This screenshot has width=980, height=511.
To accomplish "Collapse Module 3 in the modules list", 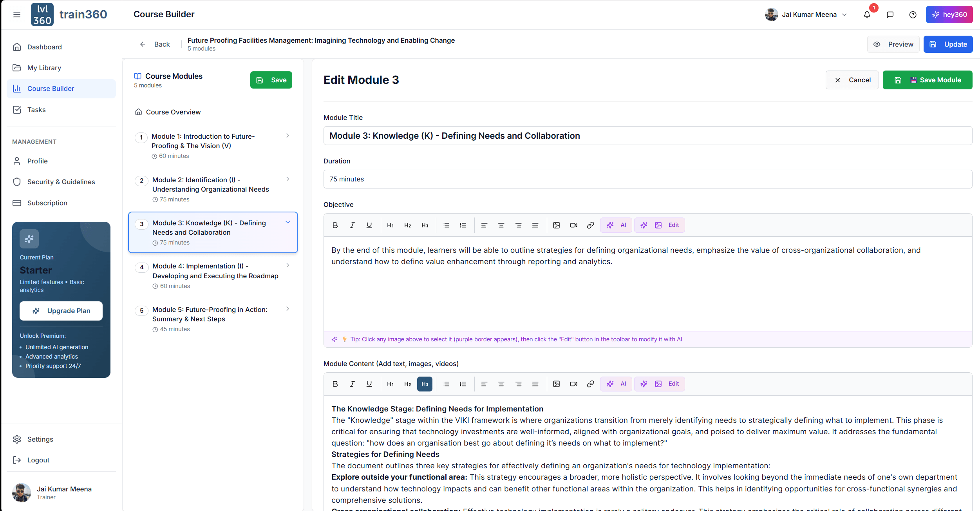I will 288,222.
